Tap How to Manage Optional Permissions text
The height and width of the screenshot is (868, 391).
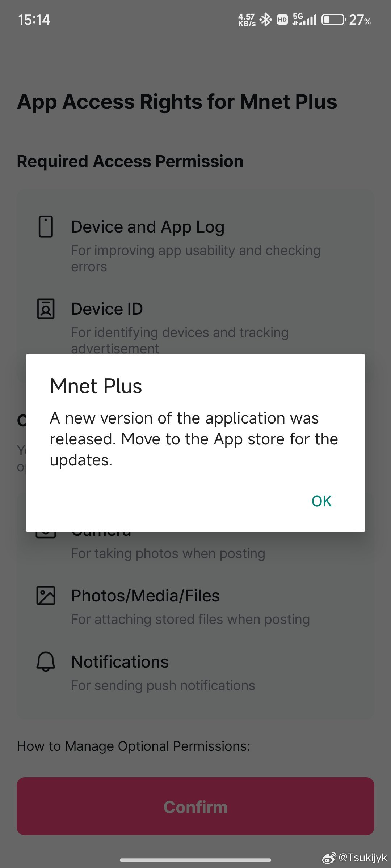coord(134,746)
